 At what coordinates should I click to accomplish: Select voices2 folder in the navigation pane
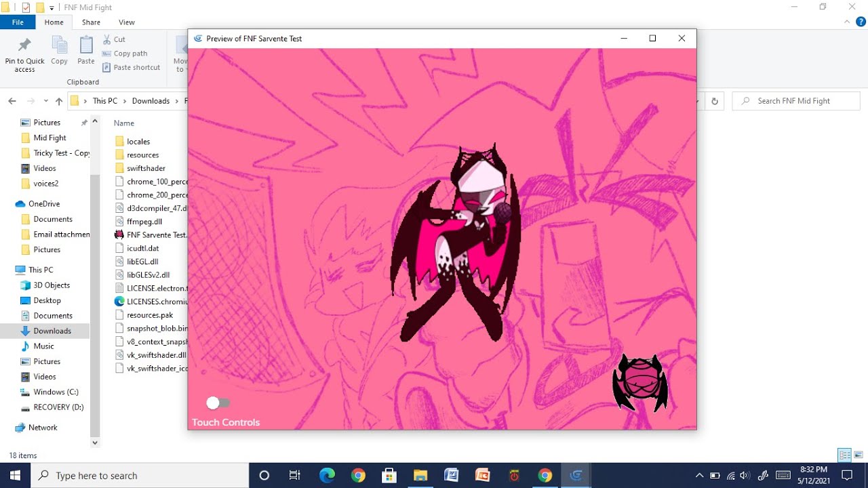tap(45, 183)
